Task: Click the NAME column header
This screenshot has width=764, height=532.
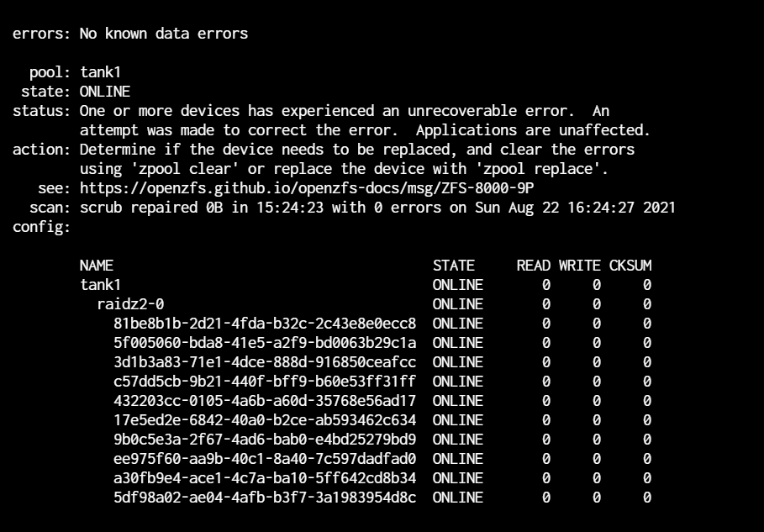Action: tap(97, 266)
